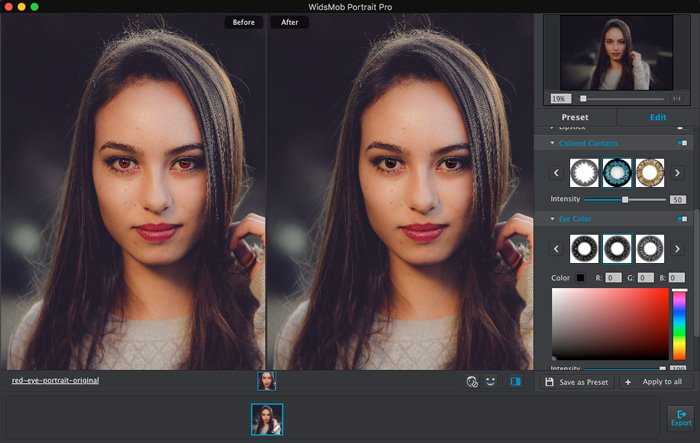Click Save as Preset
Screen dimensions: 700x443
tap(584, 382)
